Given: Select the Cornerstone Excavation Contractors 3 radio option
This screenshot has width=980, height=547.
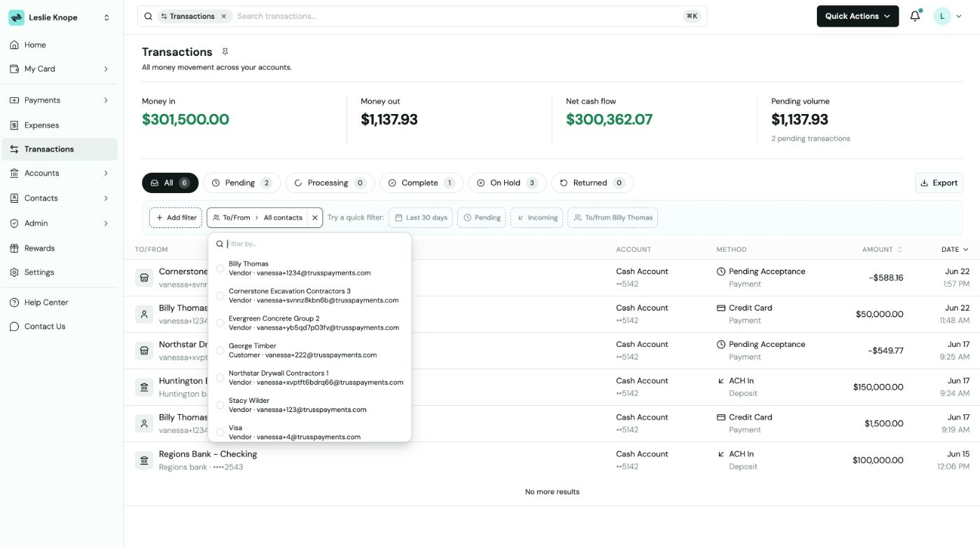Looking at the screenshot, I should click(x=220, y=296).
